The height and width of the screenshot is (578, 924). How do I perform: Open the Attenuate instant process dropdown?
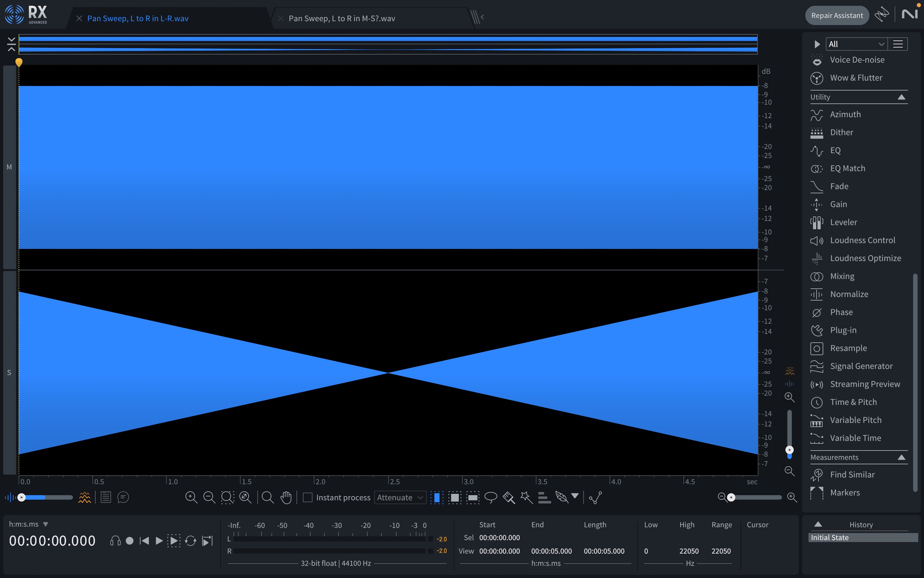point(400,497)
